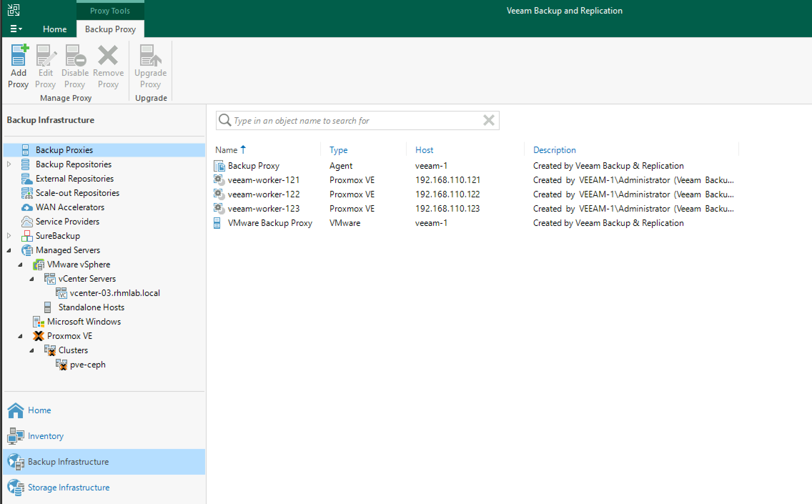This screenshot has width=812, height=504.
Task: Collapse the Clusters node
Action: coord(32,350)
